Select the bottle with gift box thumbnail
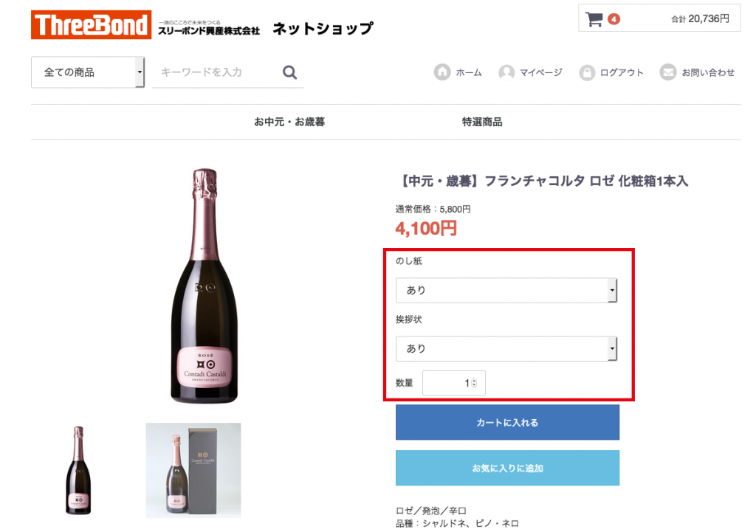The image size is (756, 532). 193,469
